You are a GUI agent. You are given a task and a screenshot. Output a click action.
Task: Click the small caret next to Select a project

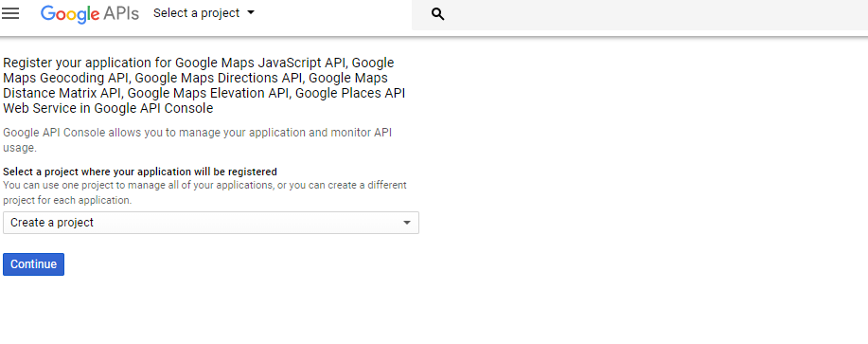pyautogui.click(x=251, y=12)
